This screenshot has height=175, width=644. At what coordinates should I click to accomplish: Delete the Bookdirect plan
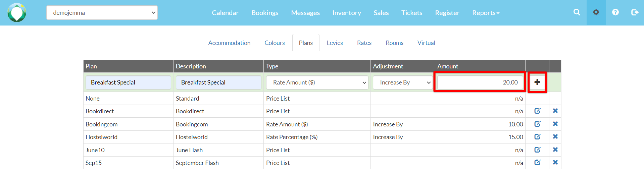pos(555,111)
